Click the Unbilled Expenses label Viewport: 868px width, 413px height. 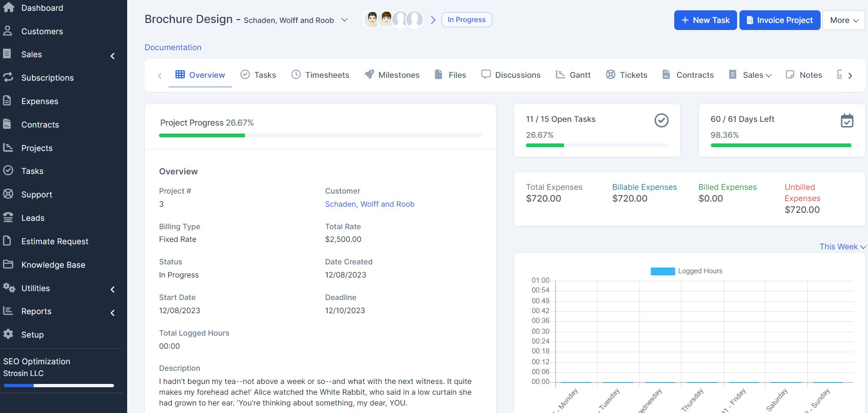tap(803, 193)
